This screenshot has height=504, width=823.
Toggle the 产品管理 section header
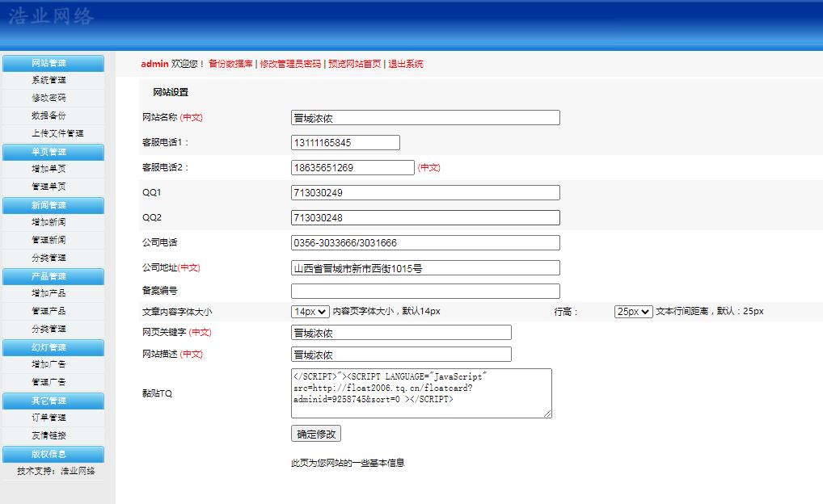point(53,276)
